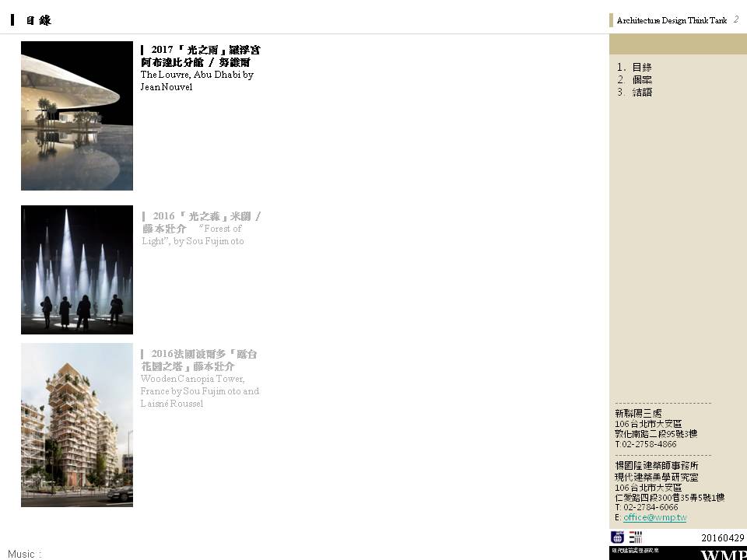Open the Louvre Abu Dhabi thumbnail image

point(77,116)
